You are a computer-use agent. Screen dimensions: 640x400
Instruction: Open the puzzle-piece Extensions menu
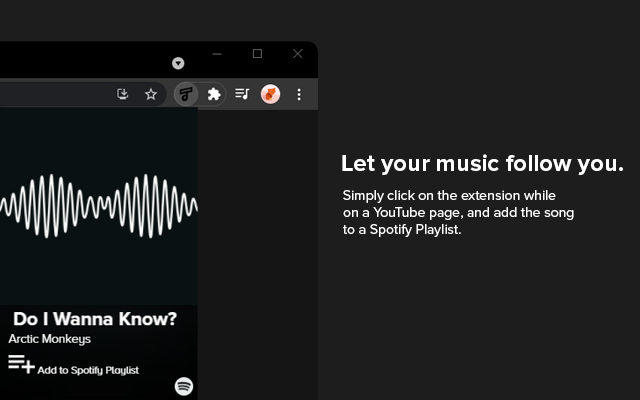coord(214,94)
